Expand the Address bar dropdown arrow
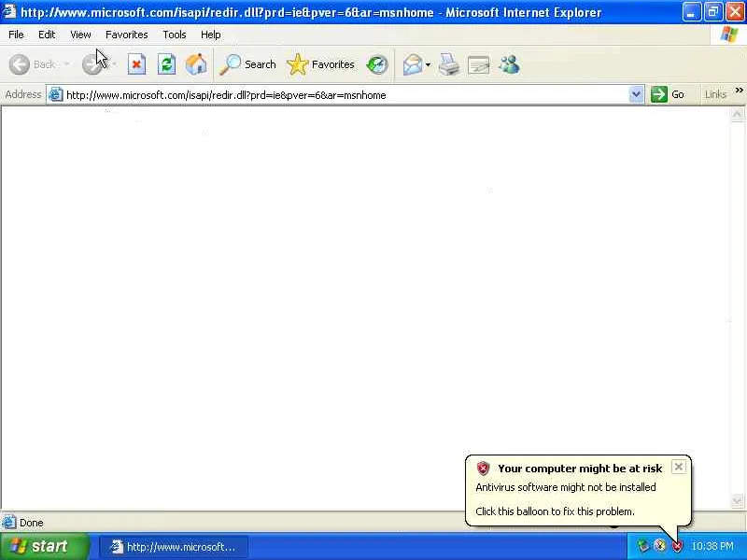 point(636,95)
